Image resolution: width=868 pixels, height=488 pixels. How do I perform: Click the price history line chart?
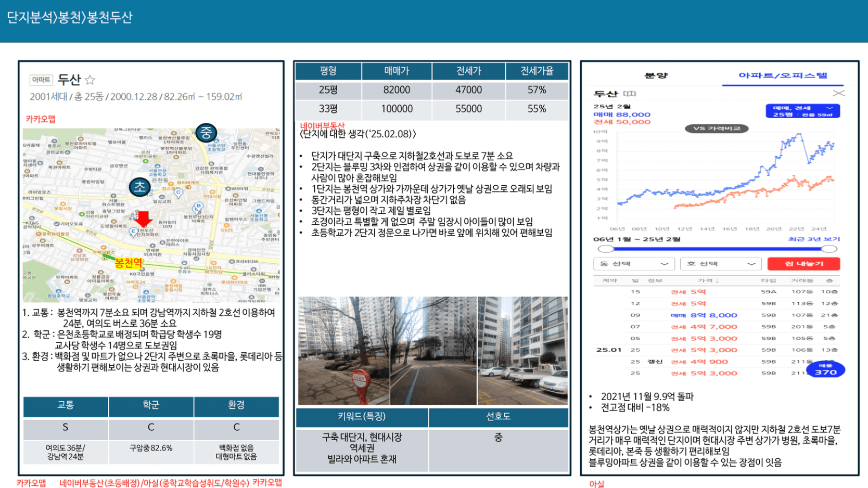point(717,179)
